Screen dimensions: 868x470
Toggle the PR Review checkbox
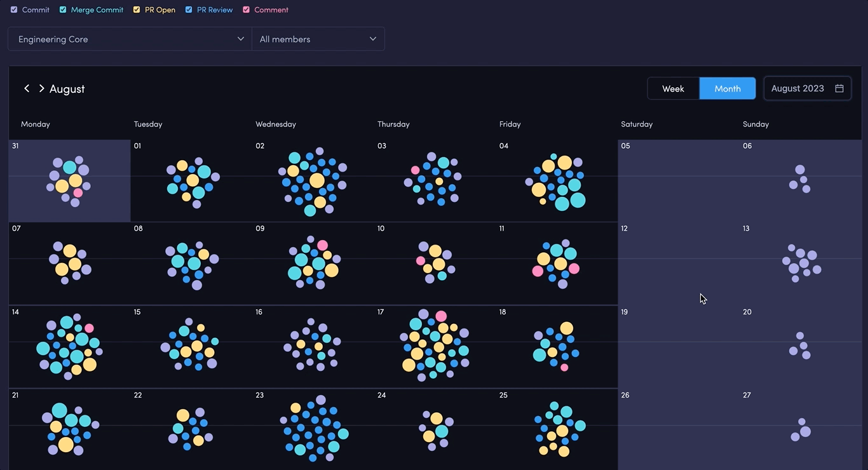pyautogui.click(x=189, y=10)
